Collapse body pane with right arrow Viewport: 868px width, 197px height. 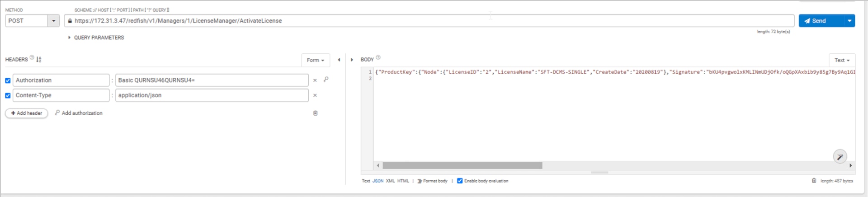pos(352,60)
